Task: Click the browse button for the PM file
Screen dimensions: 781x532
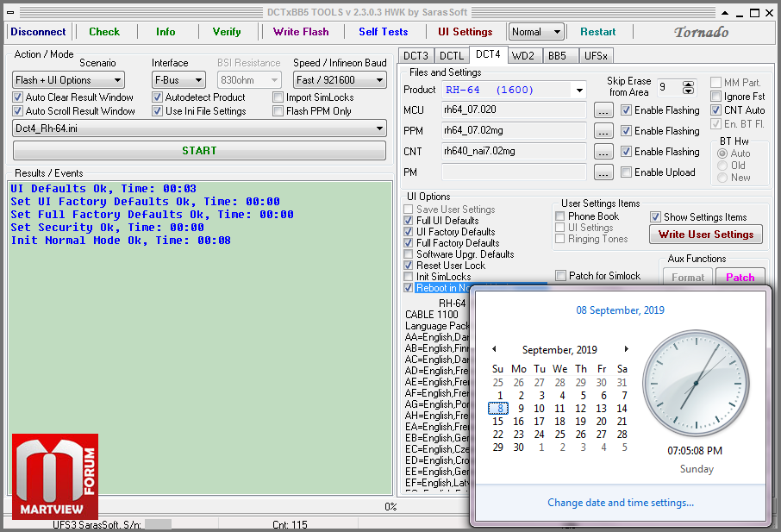Action: tap(603, 172)
